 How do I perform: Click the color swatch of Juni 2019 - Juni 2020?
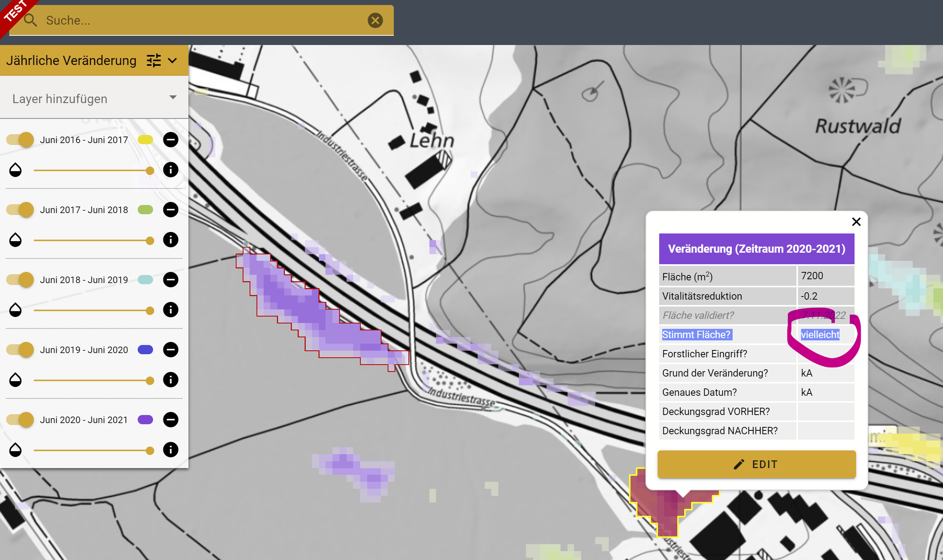(145, 350)
